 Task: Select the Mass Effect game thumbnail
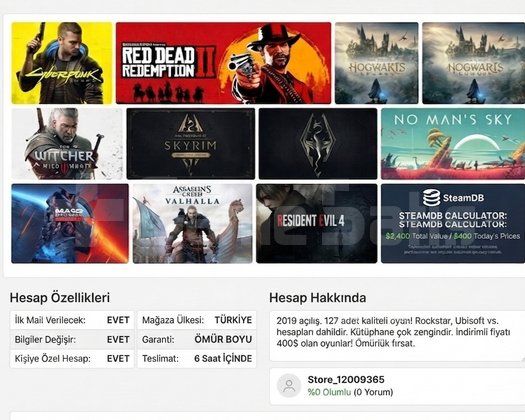70,223
